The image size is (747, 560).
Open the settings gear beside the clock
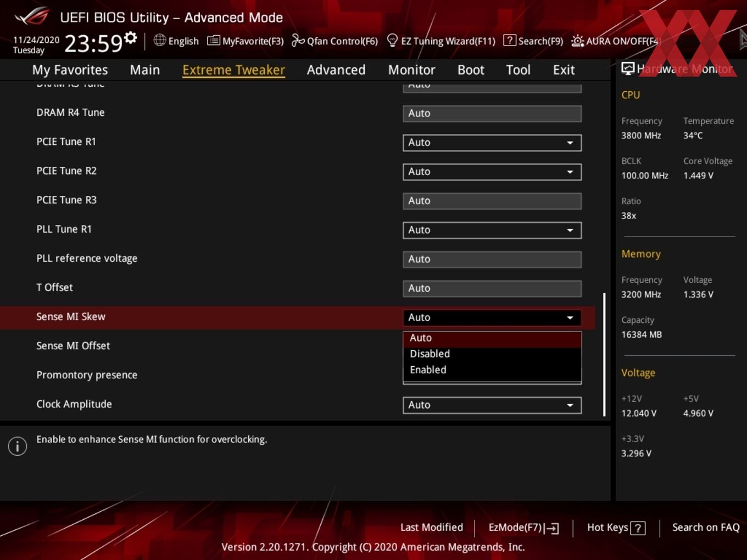[130, 38]
